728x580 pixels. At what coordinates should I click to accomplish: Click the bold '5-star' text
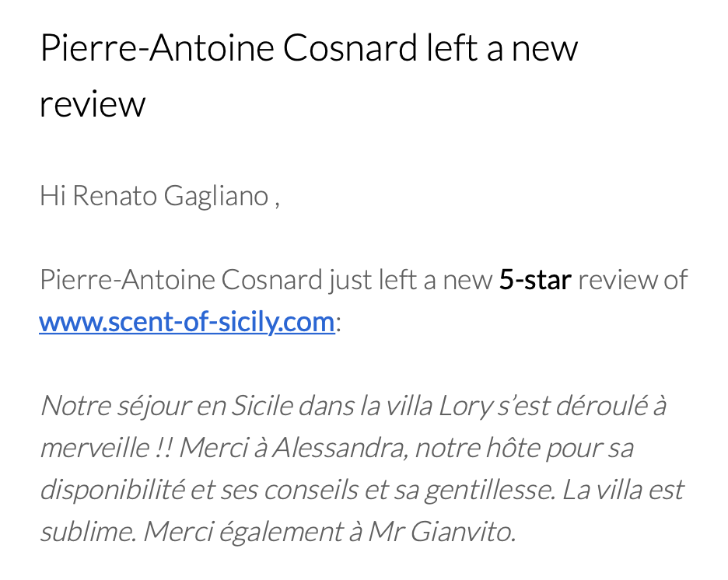535,280
